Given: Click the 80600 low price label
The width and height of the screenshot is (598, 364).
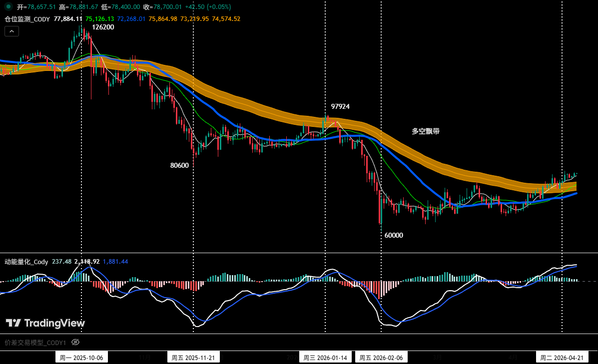Looking at the screenshot, I should point(179,165).
